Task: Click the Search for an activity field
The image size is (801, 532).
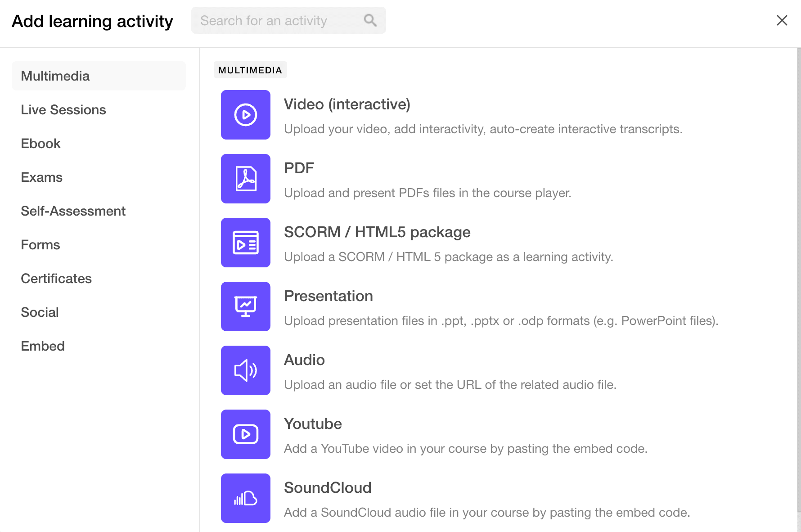Action: click(274, 20)
